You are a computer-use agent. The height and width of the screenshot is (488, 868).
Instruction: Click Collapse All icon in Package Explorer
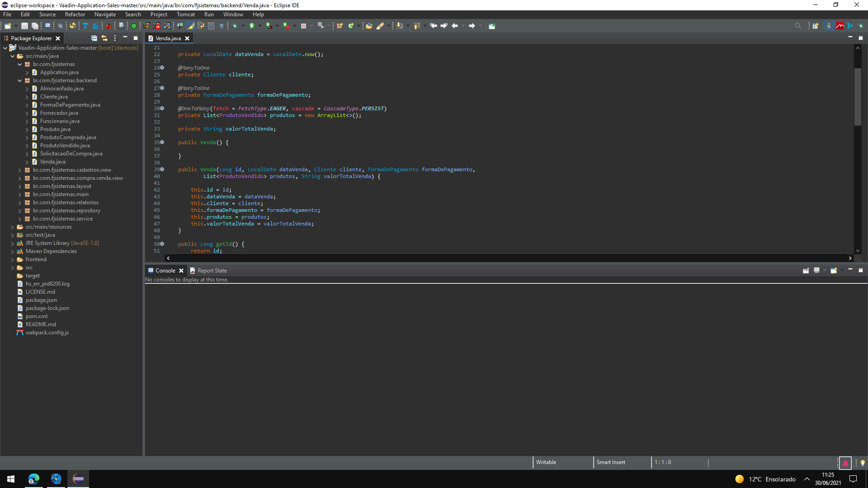pyautogui.click(x=94, y=38)
